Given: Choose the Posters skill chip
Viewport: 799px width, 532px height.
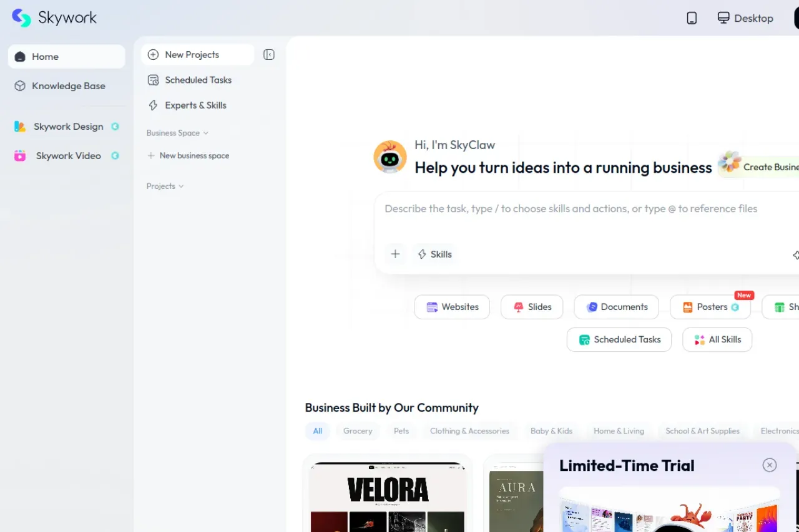Looking at the screenshot, I should 710,307.
